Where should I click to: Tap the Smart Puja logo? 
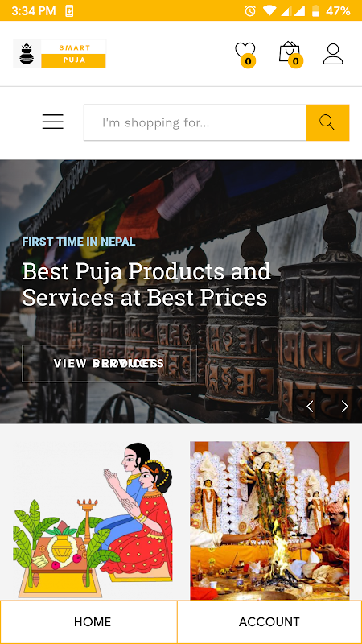(x=60, y=53)
